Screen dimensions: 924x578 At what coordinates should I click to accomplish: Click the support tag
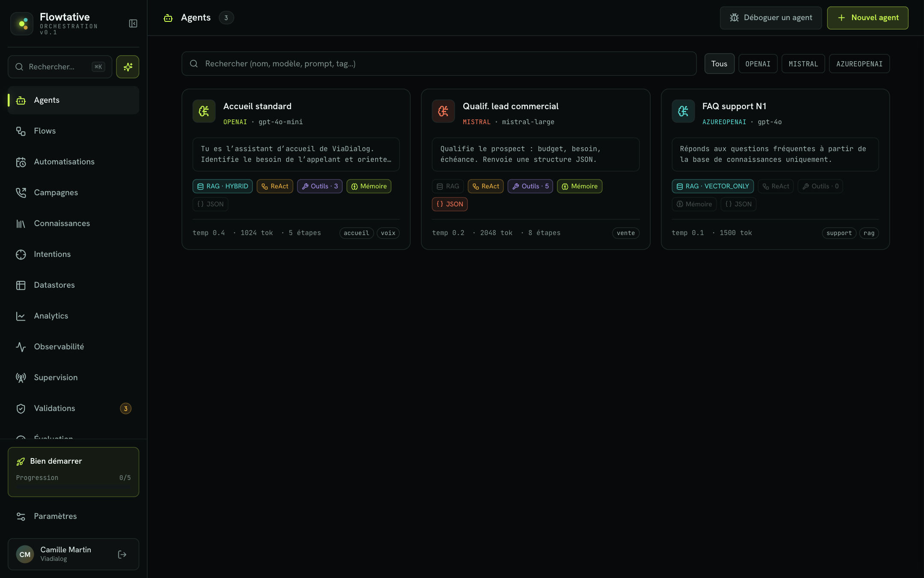click(839, 233)
